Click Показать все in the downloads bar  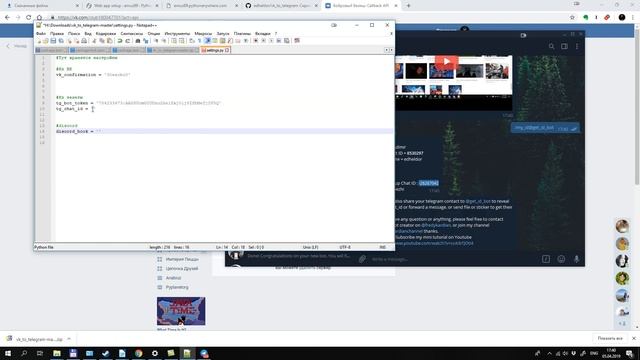pos(610,338)
